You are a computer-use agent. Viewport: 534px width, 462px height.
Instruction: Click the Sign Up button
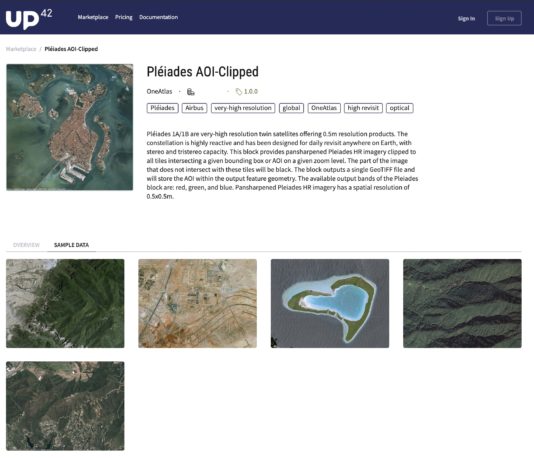pos(504,18)
